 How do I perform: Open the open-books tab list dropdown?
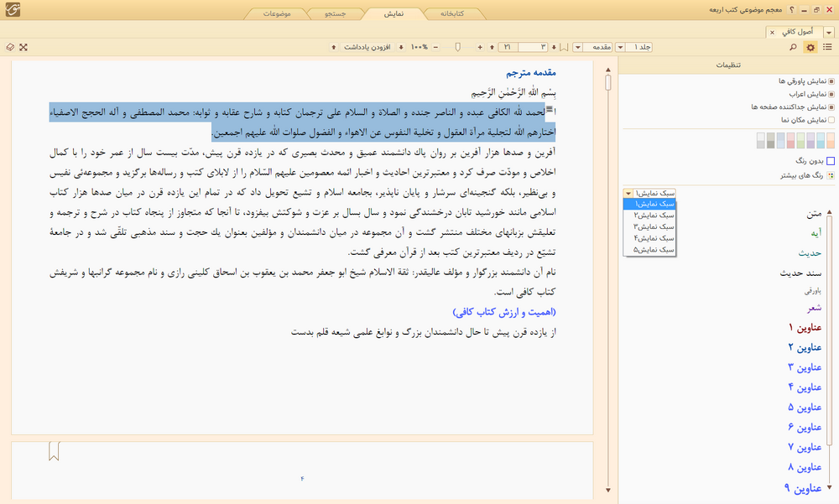[829, 32]
